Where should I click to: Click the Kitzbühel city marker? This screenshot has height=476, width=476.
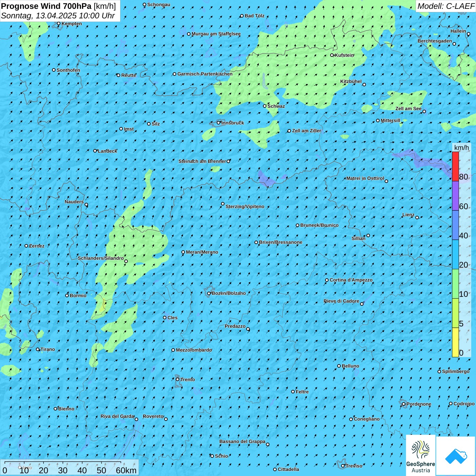coord(364,85)
